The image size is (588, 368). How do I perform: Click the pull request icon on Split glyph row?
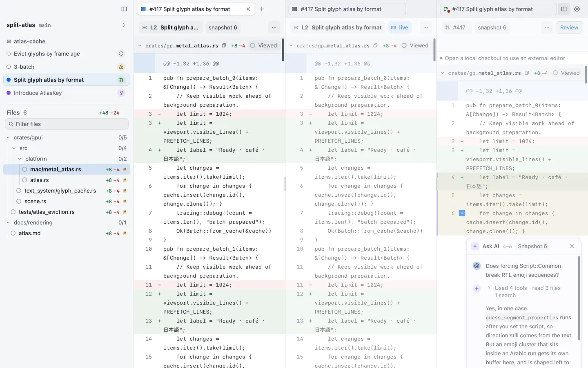[121, 80]
